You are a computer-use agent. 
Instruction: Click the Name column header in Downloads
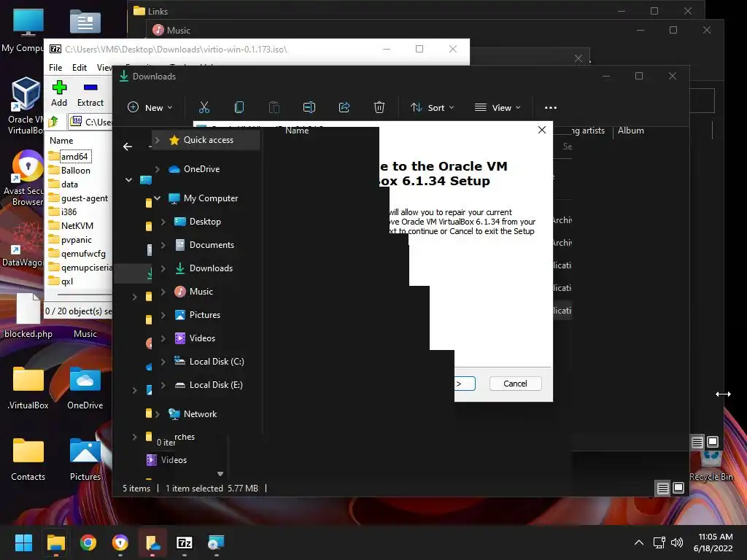point(297,131)
